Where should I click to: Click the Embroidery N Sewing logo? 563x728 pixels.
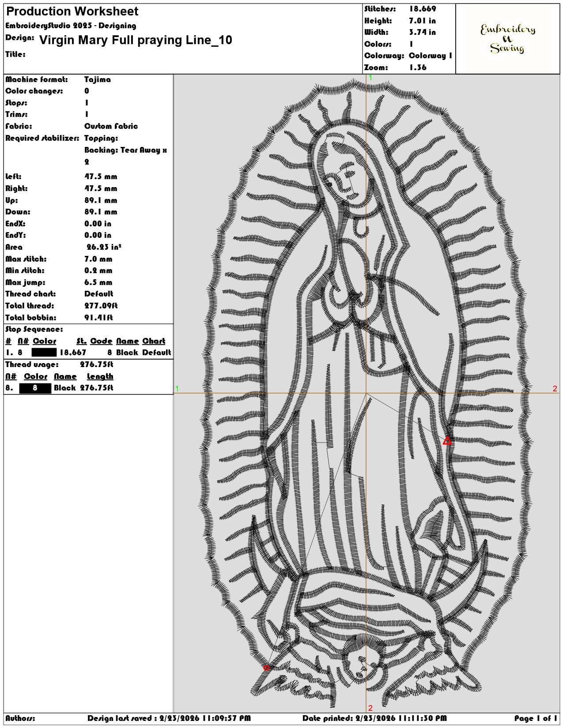point(508,39)
